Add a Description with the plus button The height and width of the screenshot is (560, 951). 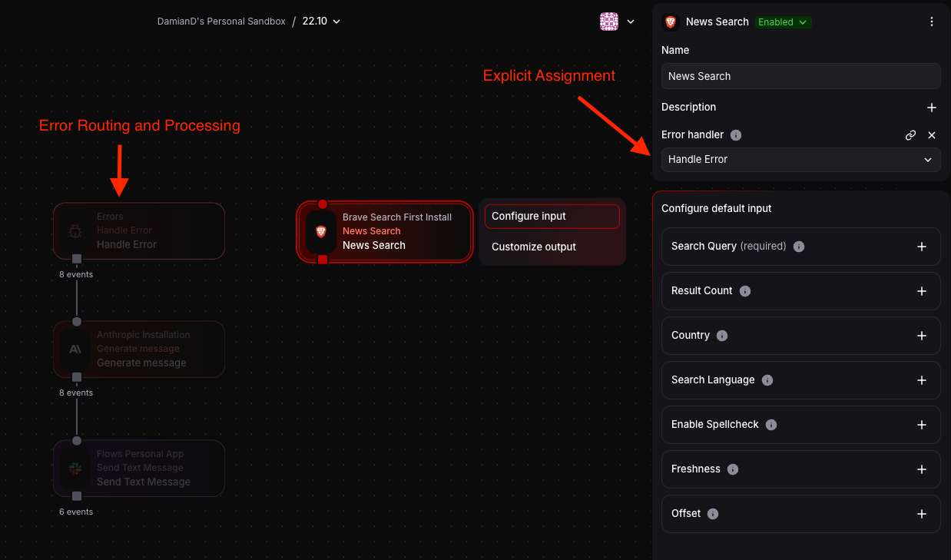[x=931, y=108]
